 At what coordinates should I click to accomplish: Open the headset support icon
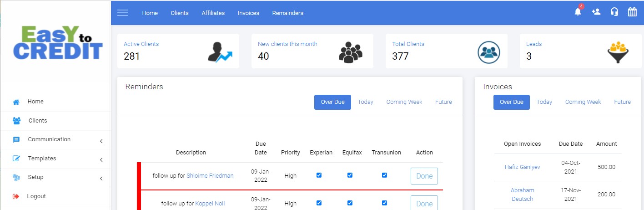click(614, 12)
